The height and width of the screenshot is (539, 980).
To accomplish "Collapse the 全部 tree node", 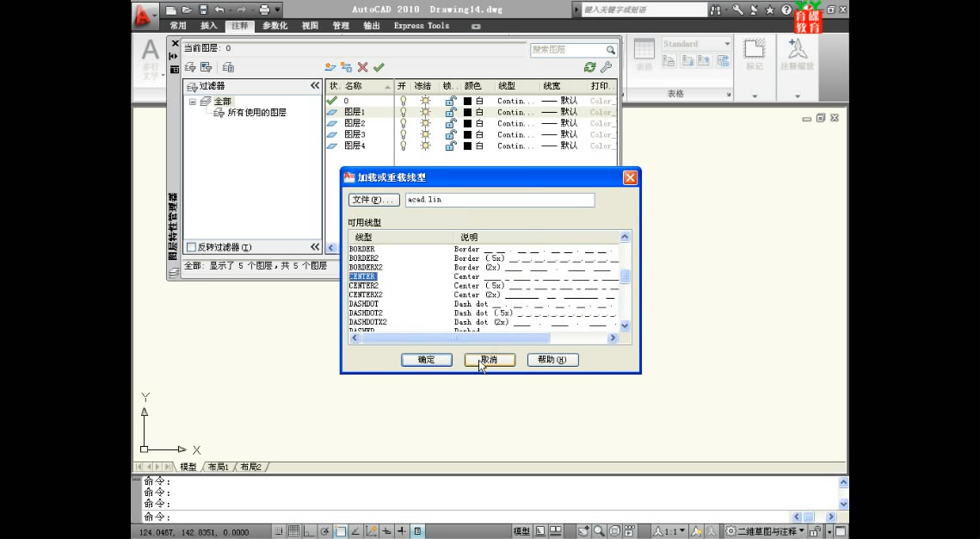I will [193, 102].
